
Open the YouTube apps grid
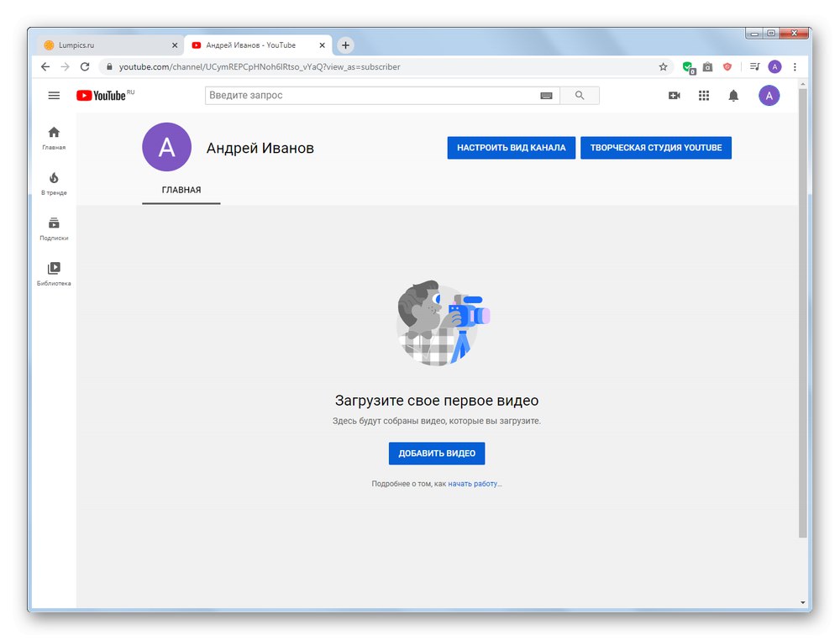pyautogui.click(x=704, y=95)
